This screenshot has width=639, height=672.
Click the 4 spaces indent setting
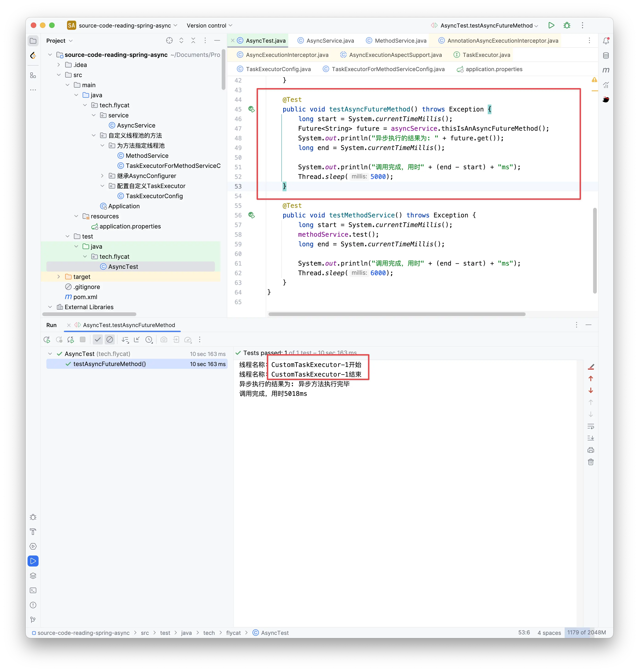(x=549, y=633)
